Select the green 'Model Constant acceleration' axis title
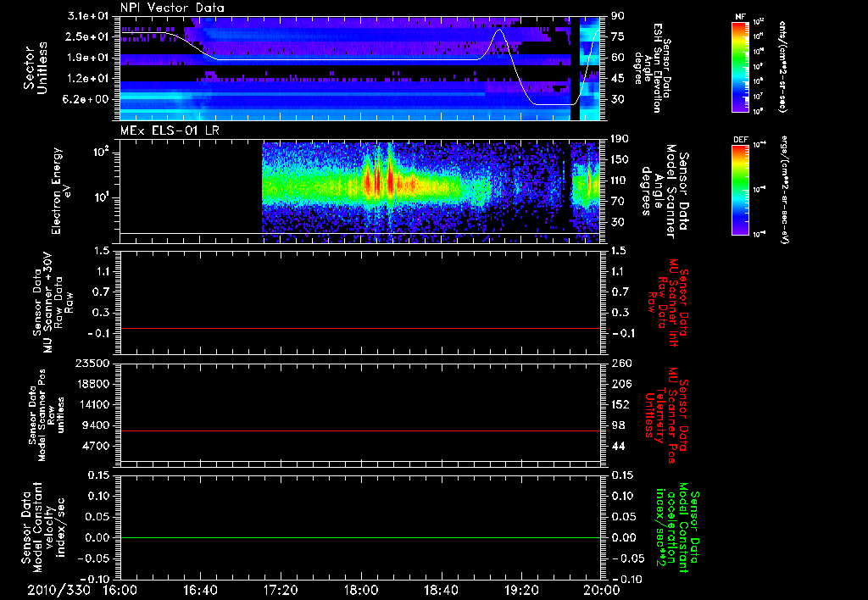 click(679, 529)
